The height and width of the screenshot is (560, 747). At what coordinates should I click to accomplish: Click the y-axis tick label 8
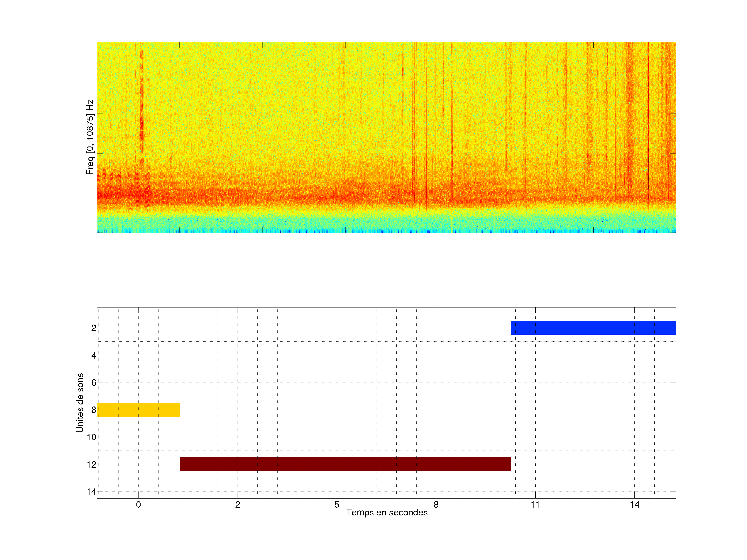tap(94, 410)
